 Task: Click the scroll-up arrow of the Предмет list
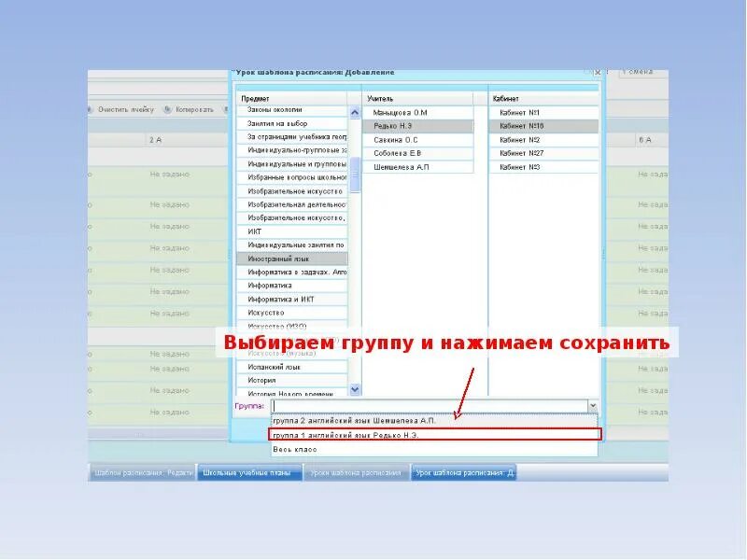tap(355, 113)
